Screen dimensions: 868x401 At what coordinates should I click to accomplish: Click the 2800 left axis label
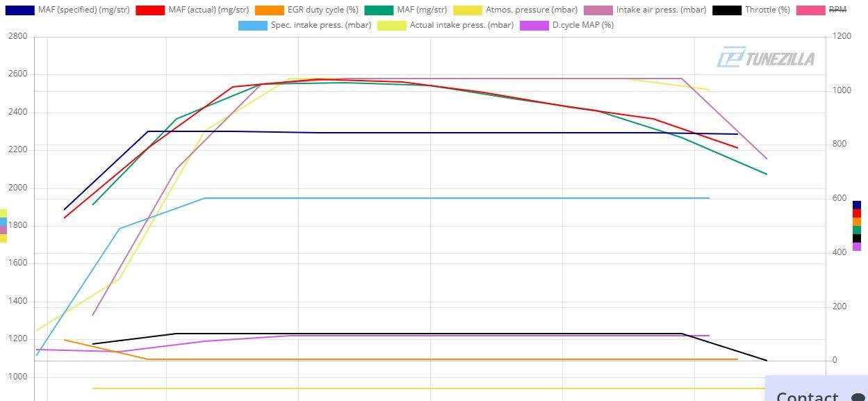pos(18,36)
